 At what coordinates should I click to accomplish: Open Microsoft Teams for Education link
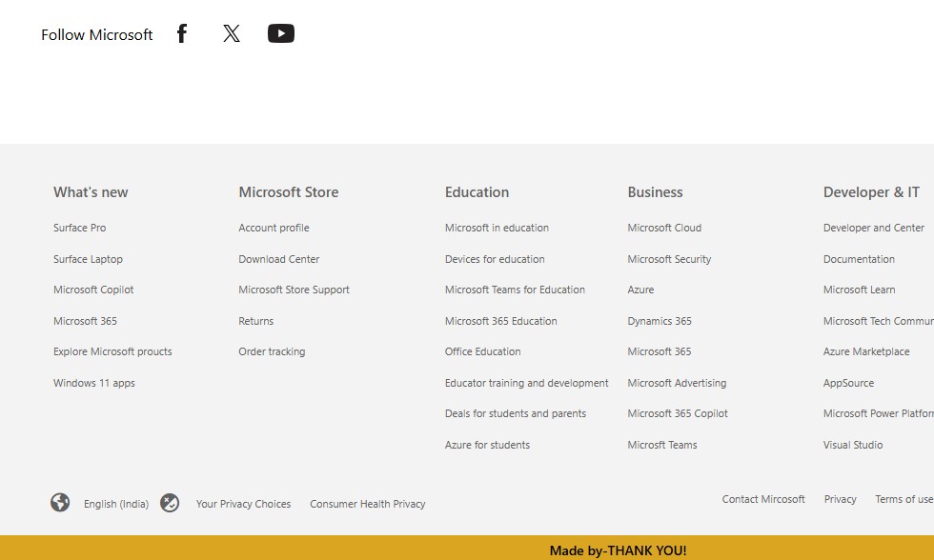pos(515,290)
